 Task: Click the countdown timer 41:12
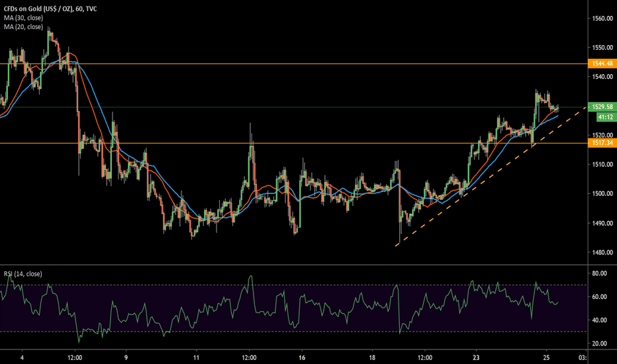606,117
